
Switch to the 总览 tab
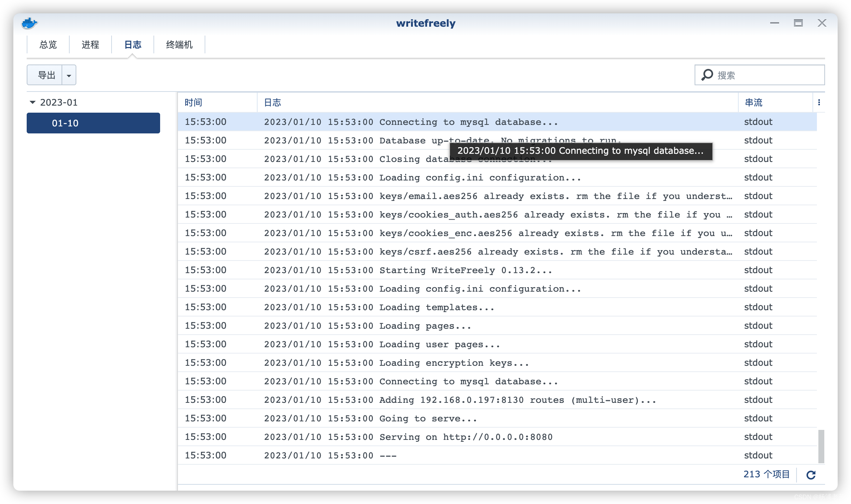click(x=48, y=45)
